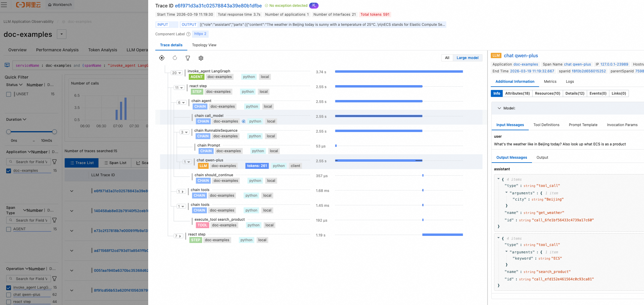Click Search for Field input under Application

click(28, 162)
